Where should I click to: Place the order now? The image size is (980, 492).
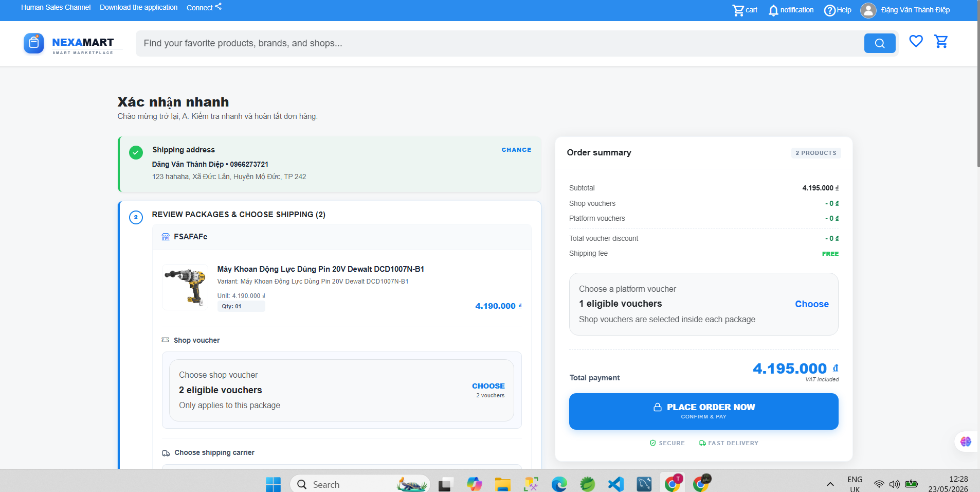click(703, 411)
